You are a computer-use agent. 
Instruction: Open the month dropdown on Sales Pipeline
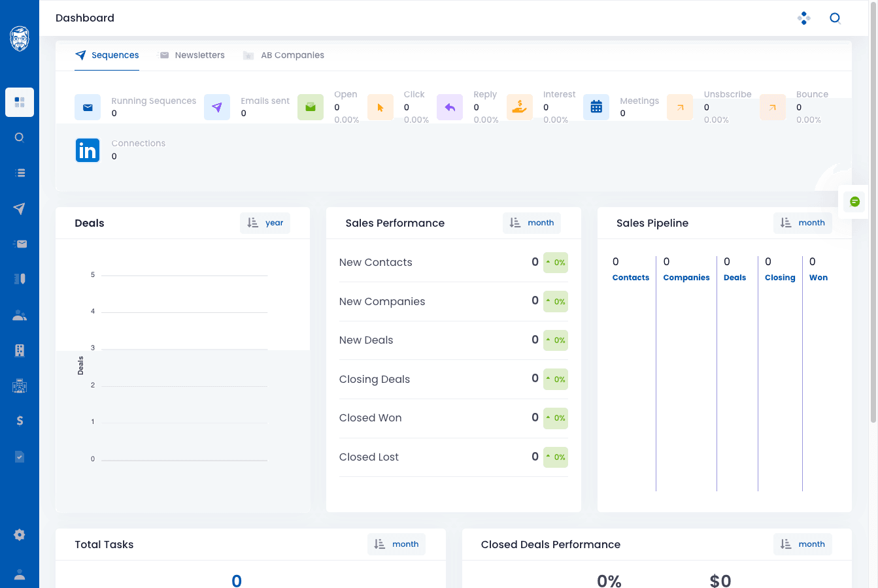[x=802, y=223]
